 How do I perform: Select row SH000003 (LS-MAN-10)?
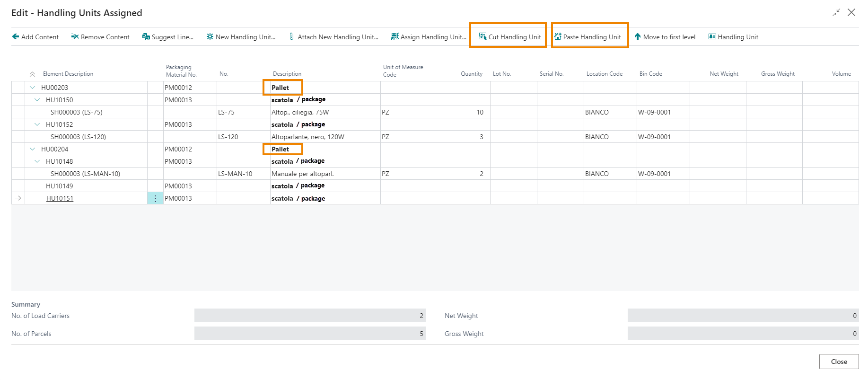tap(435, 174)
